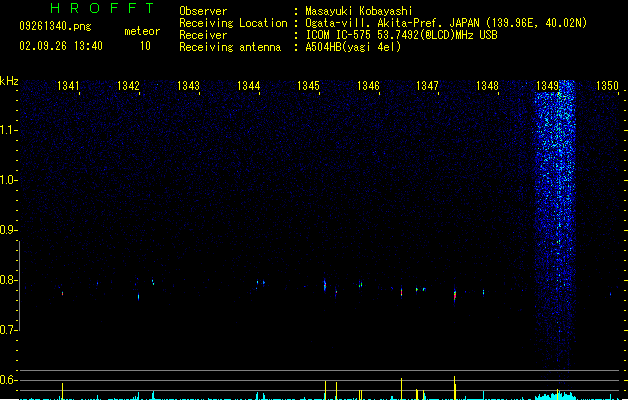Click the 1346 time axis marker

368,86
